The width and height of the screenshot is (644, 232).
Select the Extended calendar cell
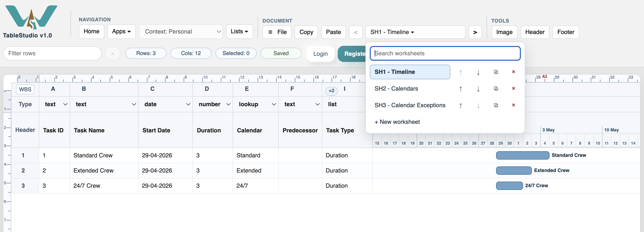[x=255, y=171]
